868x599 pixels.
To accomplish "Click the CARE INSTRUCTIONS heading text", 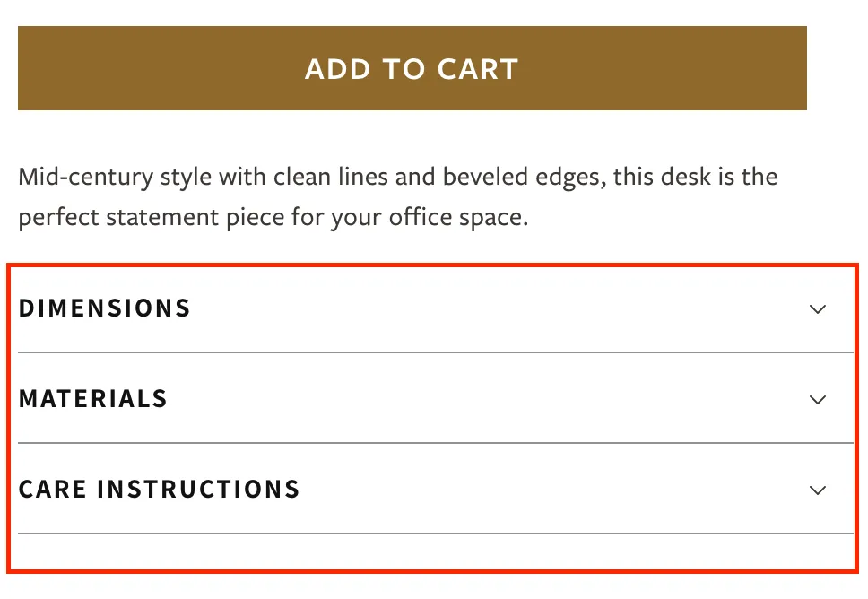I will [159, 490].
